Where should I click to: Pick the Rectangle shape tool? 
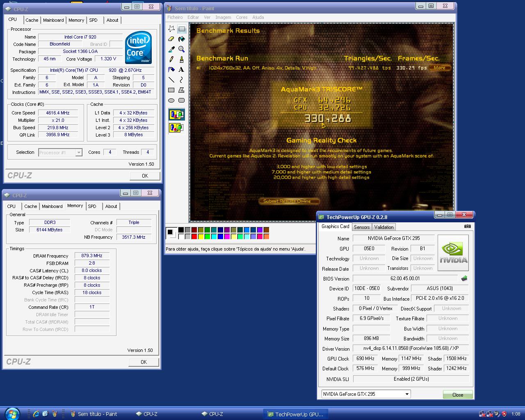pyautogui.click(x=171, y=90)
